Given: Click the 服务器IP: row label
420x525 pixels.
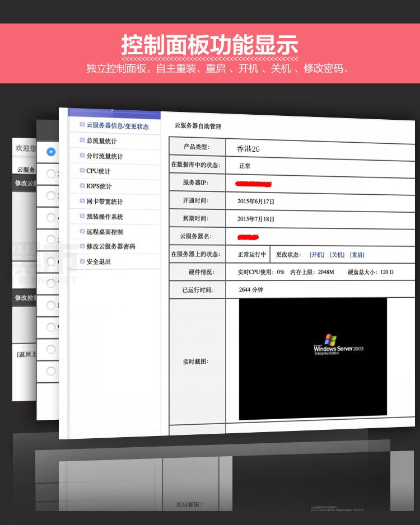Looking at the screenshot, I should (x=195, y=182).
